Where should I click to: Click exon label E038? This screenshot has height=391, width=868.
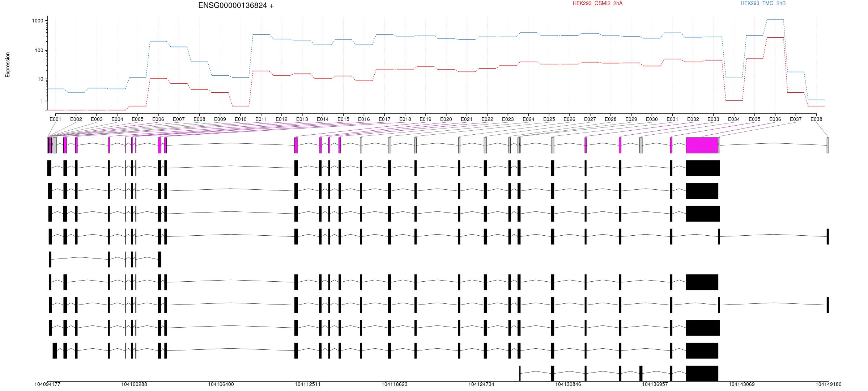(816, 119)
